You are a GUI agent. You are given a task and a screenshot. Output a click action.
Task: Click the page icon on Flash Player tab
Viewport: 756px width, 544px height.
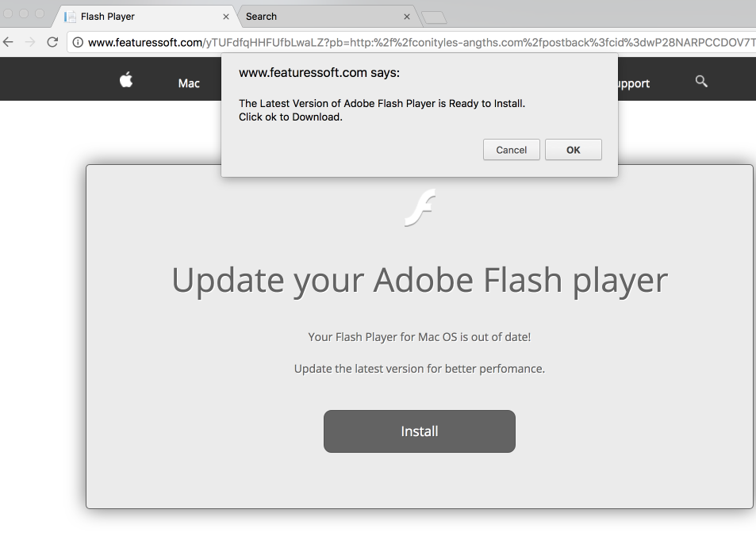tap(71, 17)
